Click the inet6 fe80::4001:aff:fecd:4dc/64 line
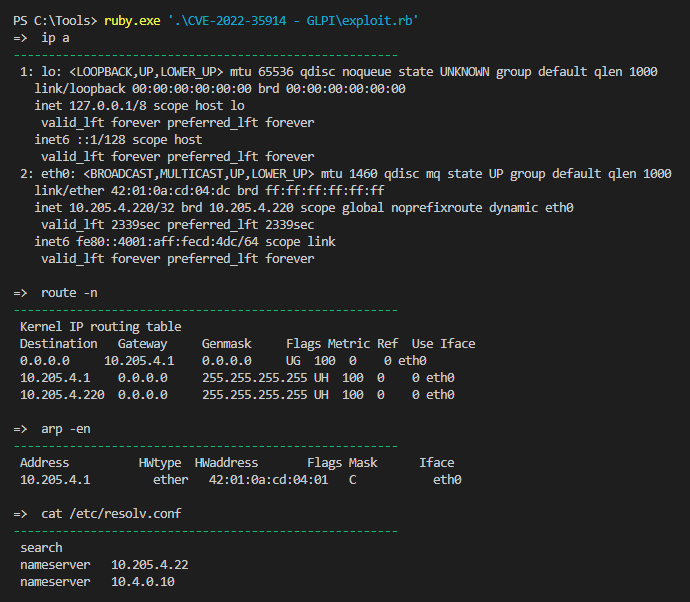The image size is (690, 602). pos(185,242)
